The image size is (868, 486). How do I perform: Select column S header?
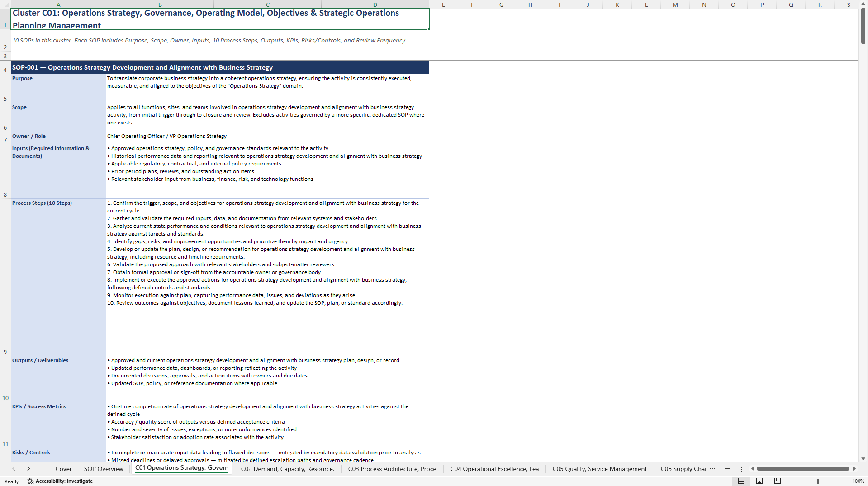849,5
